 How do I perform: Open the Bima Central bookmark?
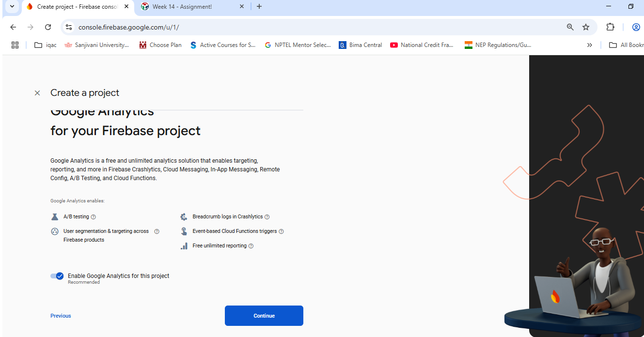coord(361,45)
